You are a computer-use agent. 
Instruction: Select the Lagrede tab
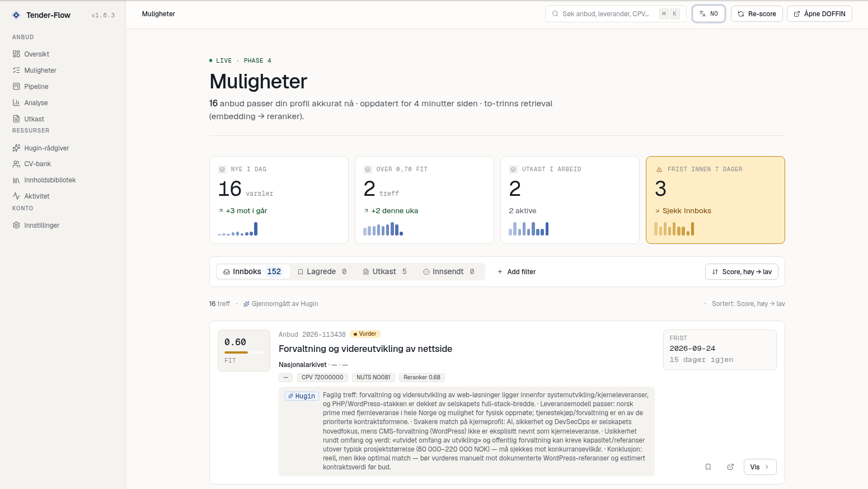pos(322,272)
